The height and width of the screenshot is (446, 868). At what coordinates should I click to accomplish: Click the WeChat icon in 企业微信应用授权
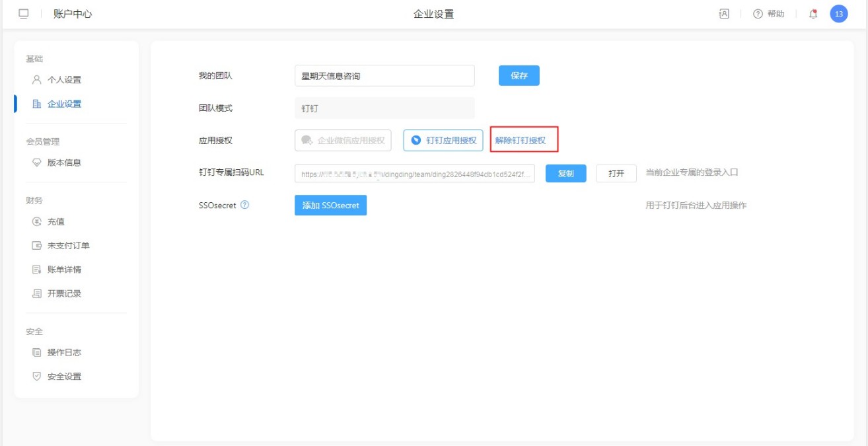tap(307, 140)
